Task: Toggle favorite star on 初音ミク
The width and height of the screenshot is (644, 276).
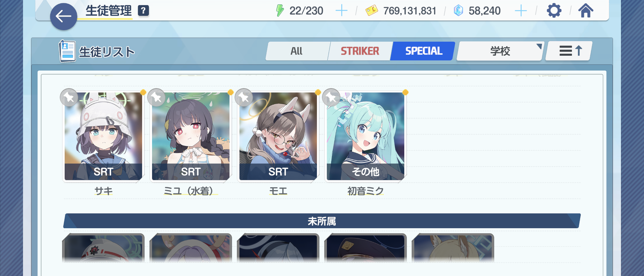Action: click(331, 97)
